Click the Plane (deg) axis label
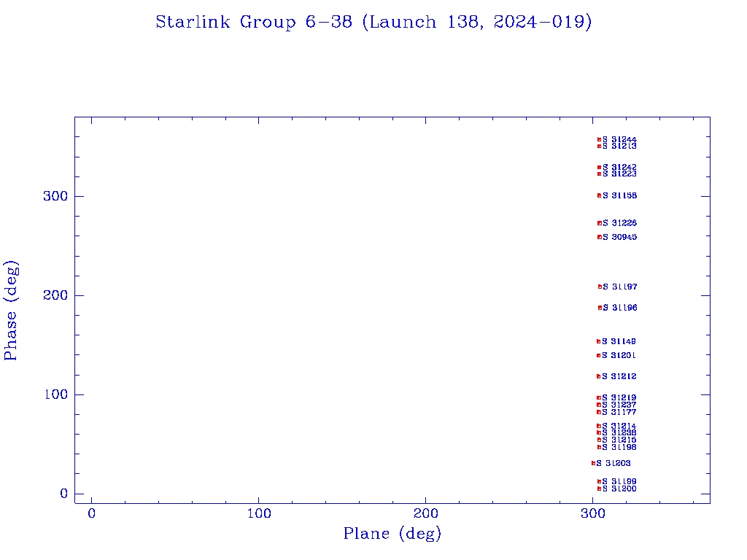Image resolution: width=747 pixels, height=560 pixels. pos(392,534)
